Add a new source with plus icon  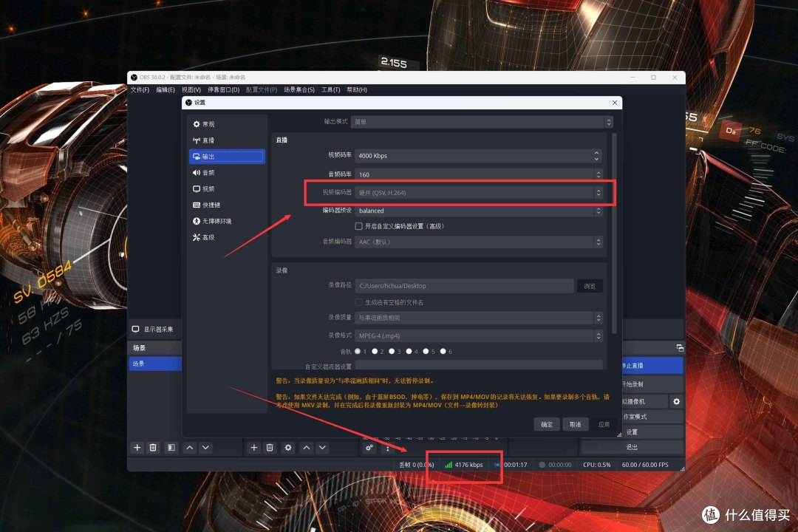click(x=254, y=448)
